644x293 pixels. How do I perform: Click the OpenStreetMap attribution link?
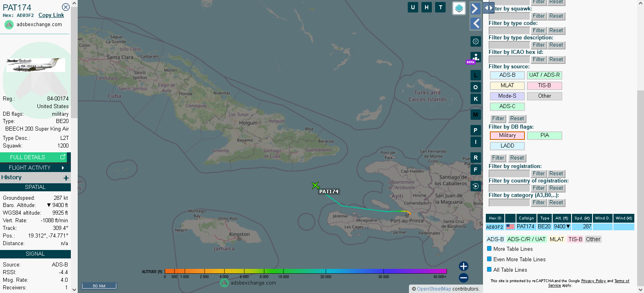click(434, 289)
